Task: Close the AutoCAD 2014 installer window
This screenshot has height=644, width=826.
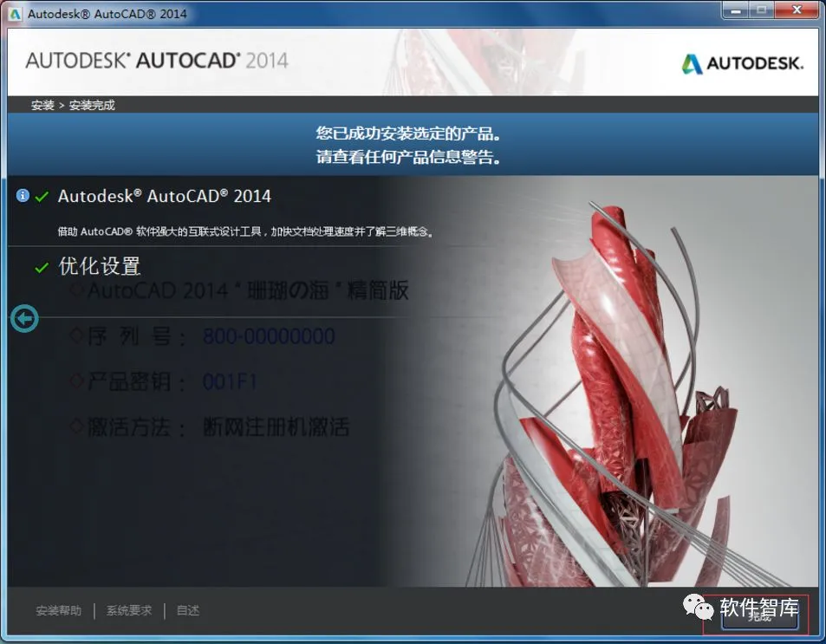Action: [797, 10]
